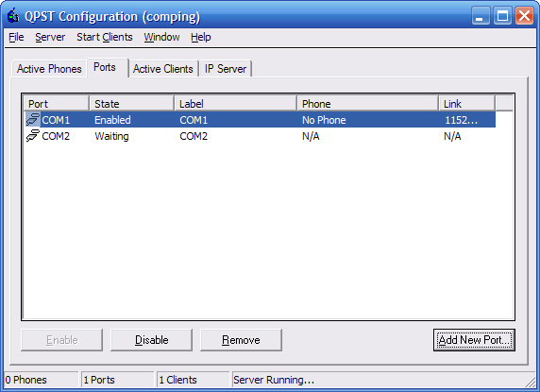The image size is (540, 392).
Task: Sort by the Label column header
Action: 236,103
